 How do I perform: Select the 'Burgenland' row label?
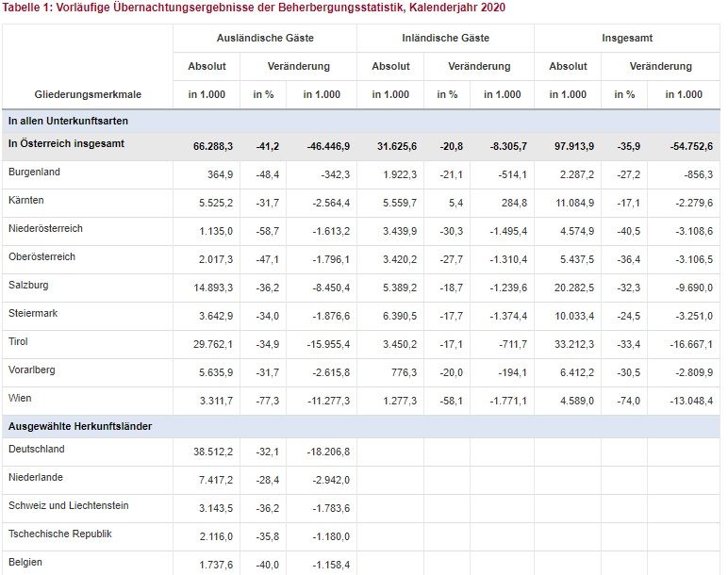(x=34, y=172)
